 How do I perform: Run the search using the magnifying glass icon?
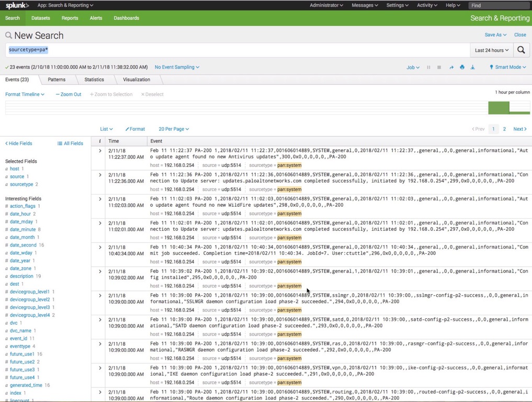coord(521,50)
